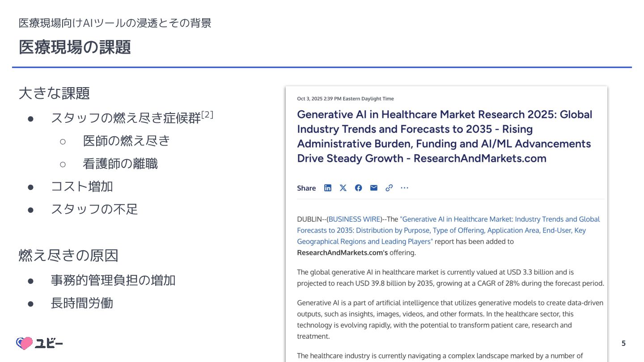Click the bullet 事務的管理負担の増加
The image size is (644, 362).
coord(113,280)
